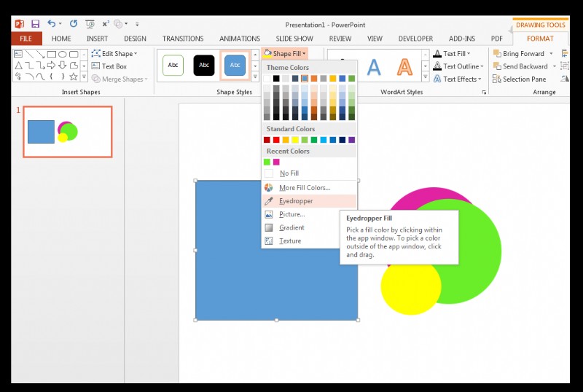Open WordArt Styles dialog launcher

pos(484,93)
